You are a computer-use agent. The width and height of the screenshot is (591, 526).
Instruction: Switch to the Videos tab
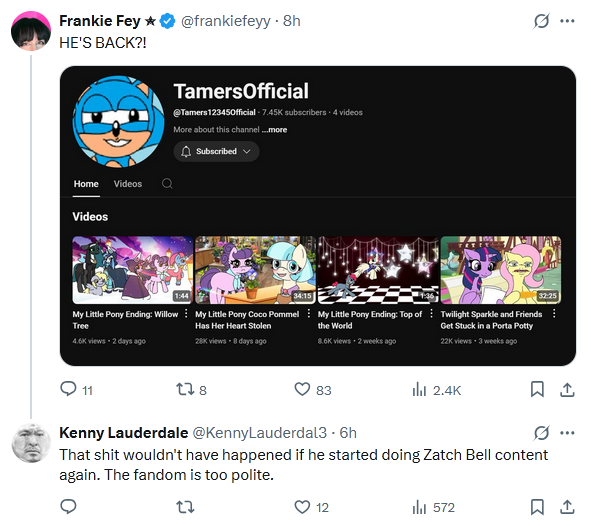pos(128,184)
